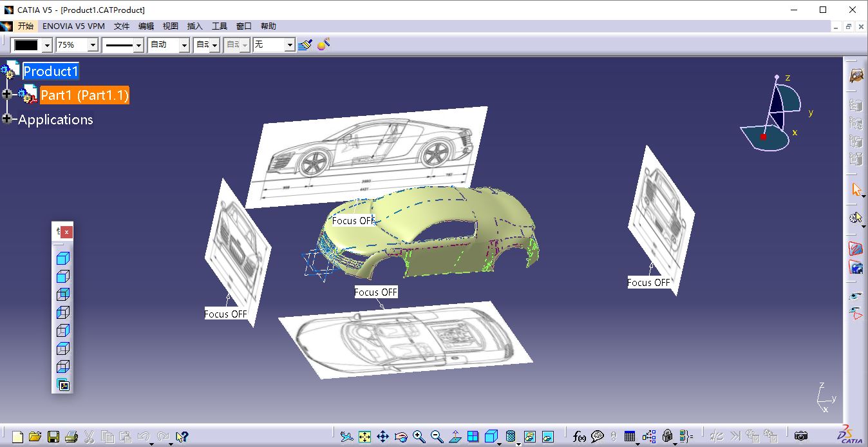Select Product1 in the specification tree
868x447 pixels.
click(51, 71)
